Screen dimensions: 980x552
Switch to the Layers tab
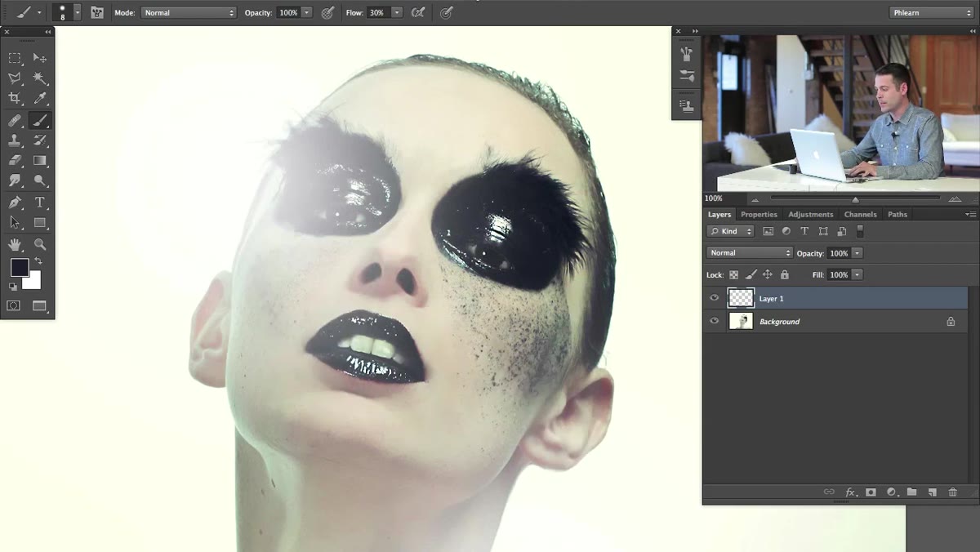click(719, 214)
